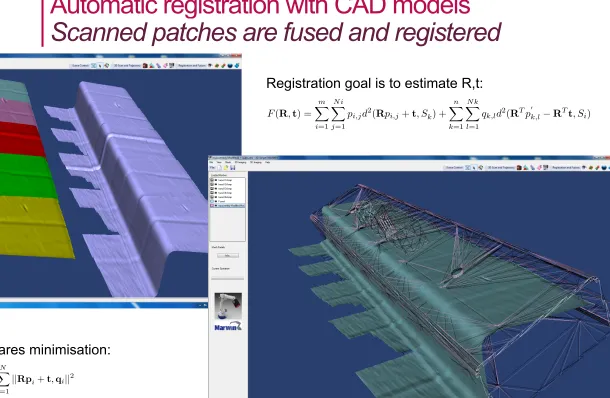610x398 pixels.
Task: Select the pointer Scene Control icon, front window
Action: 474,167
